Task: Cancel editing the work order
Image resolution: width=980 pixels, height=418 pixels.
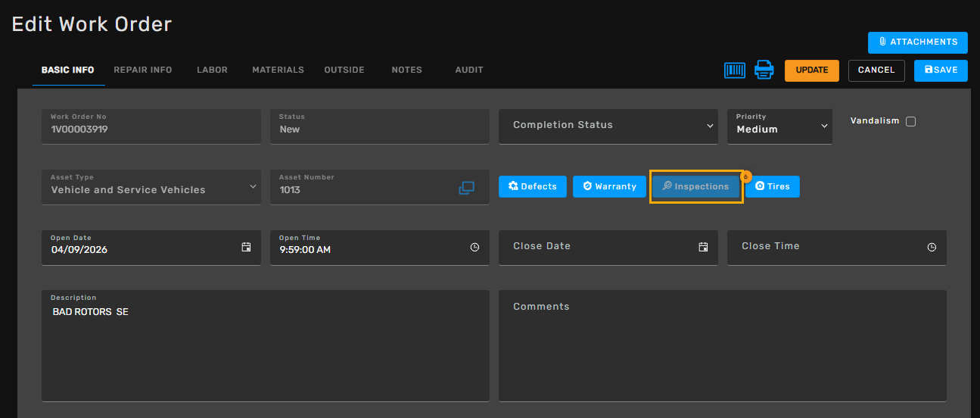Action: point(876,70)
